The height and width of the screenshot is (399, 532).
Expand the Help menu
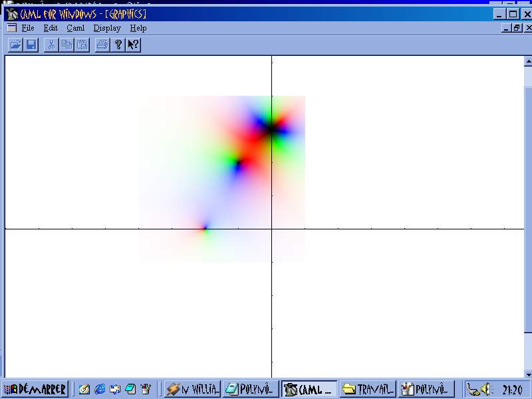138,28
